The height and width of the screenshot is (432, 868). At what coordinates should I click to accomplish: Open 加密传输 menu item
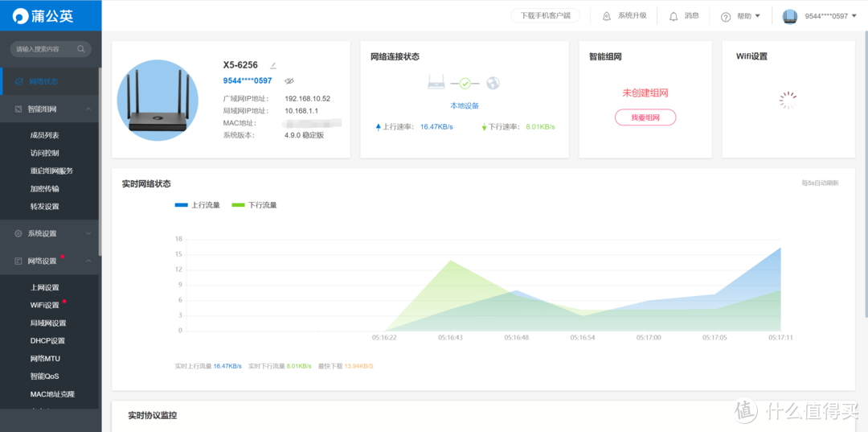45,188
